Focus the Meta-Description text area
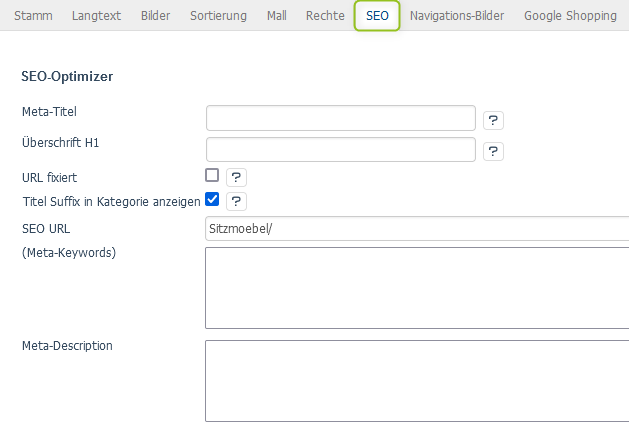Screen dimensions: 629x429 pyautogui.click(x=417, y=381)
